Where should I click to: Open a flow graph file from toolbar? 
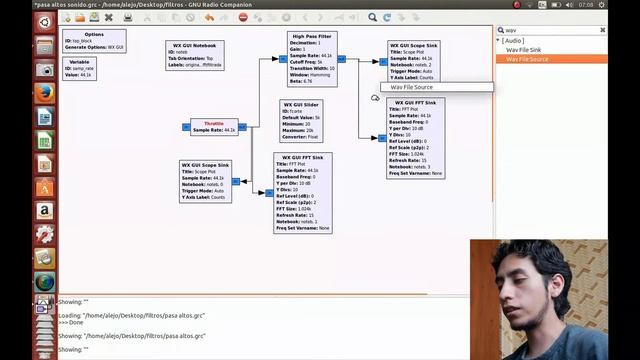click(x=80, y=18)
